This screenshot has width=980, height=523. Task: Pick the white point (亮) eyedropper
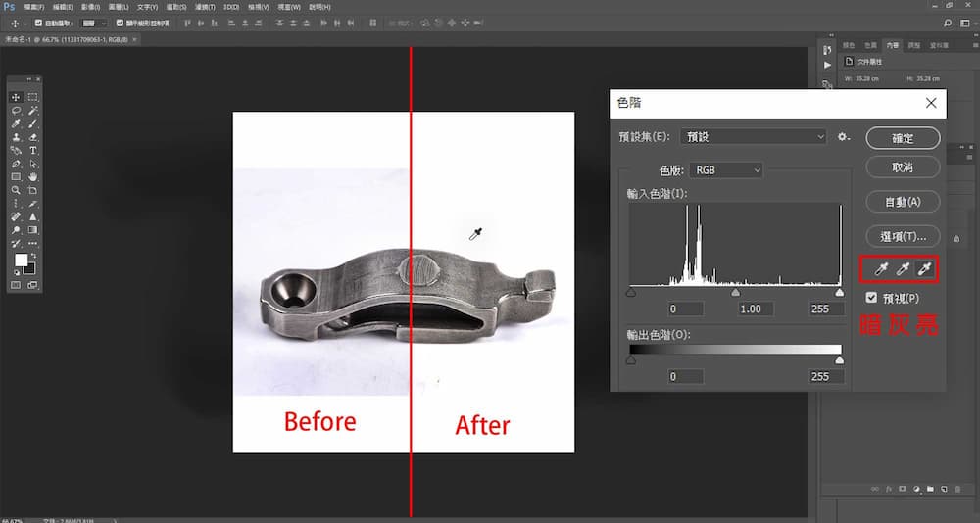point(924,269)
